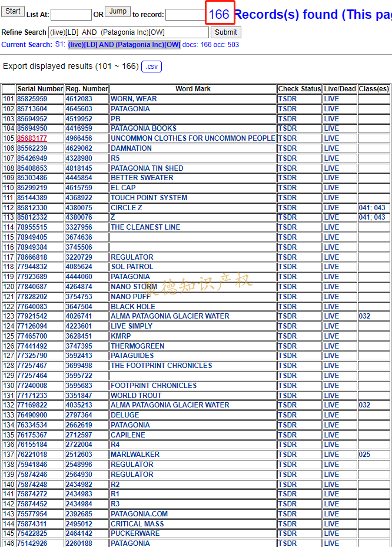This screenshot has width=392, height=547.
Task: Export results using the .csv button
Action: coord(151,67)
